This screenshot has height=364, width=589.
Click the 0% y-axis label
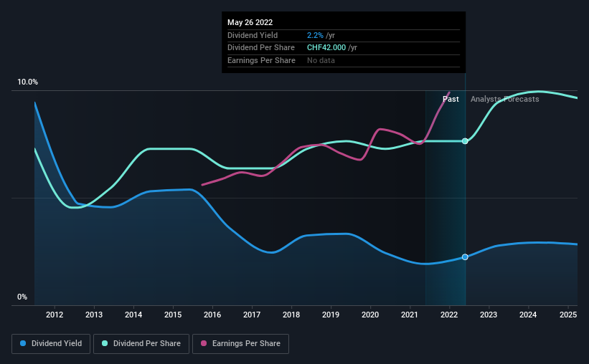22,297
